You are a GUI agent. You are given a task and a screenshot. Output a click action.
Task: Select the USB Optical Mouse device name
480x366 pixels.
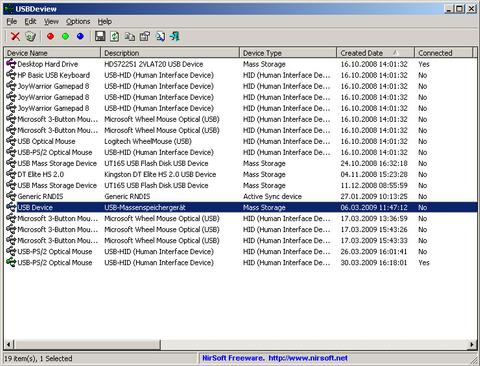(46, 141)
